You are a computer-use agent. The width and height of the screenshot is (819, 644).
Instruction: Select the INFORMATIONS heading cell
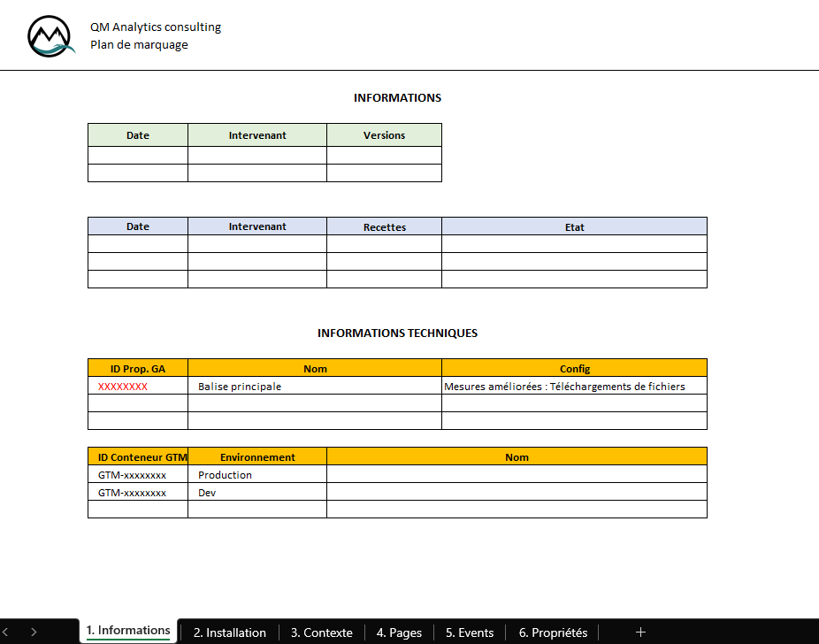point(397,97)
